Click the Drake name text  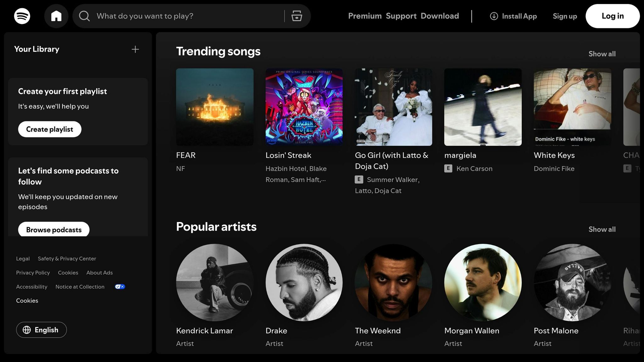tap(276, 331)
